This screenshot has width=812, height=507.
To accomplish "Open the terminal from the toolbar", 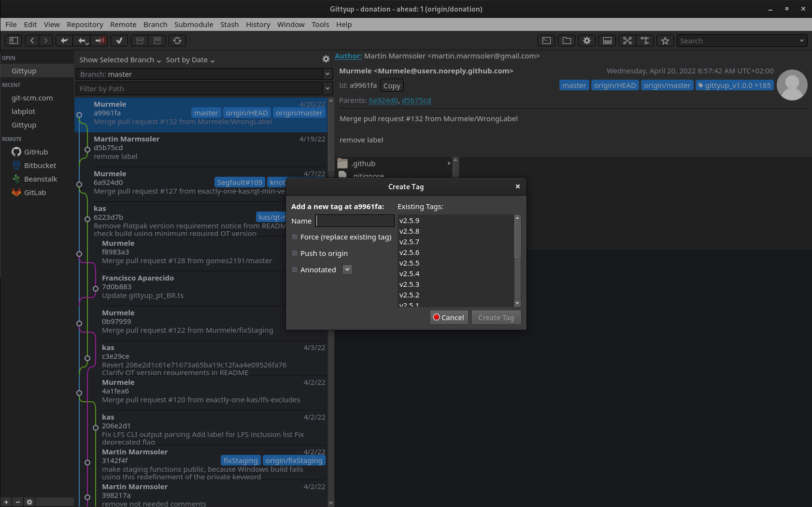I will 546,41.
